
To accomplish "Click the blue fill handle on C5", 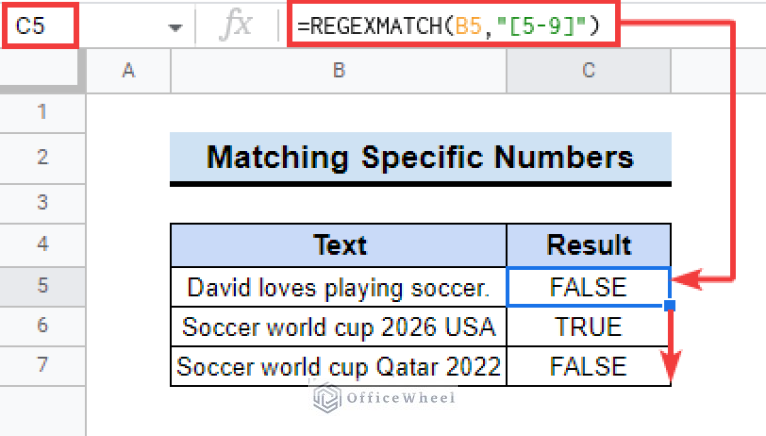I will click(670, 305).
